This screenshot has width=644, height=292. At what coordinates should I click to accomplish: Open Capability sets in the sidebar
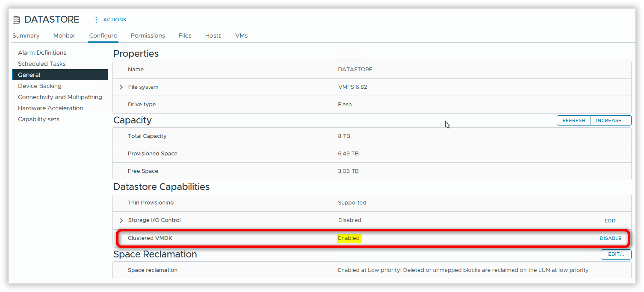pos(38,120)
